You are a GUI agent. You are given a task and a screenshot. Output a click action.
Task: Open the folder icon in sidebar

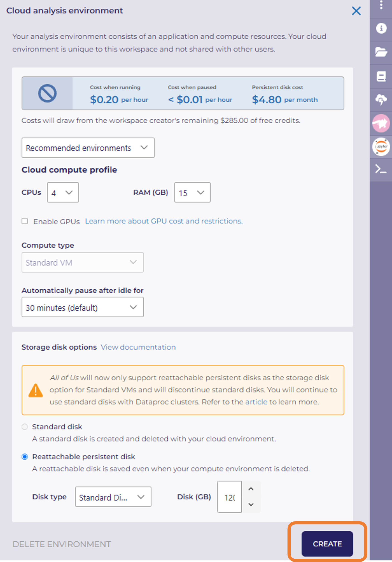pyautogui.click(x=381, y=52)
